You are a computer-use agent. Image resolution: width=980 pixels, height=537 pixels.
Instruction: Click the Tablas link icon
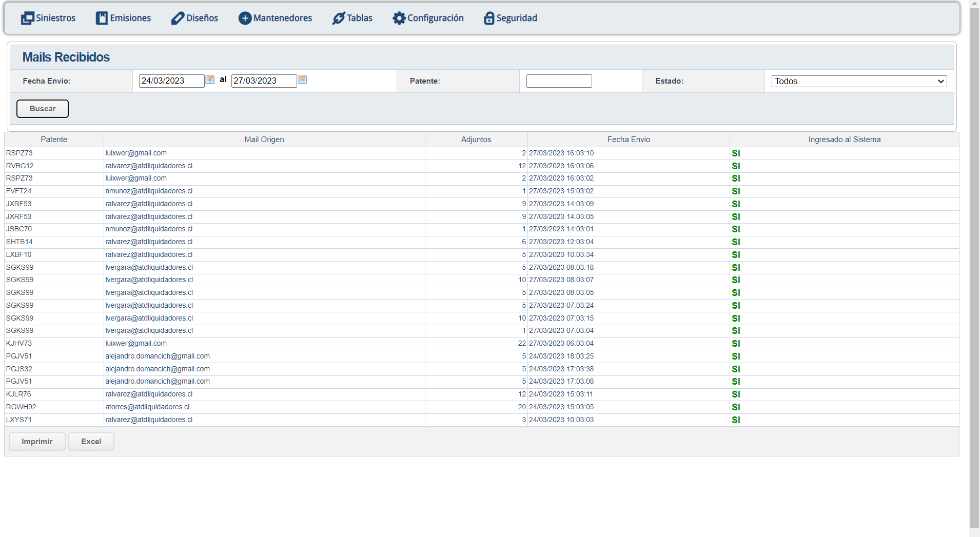point(338,18)
